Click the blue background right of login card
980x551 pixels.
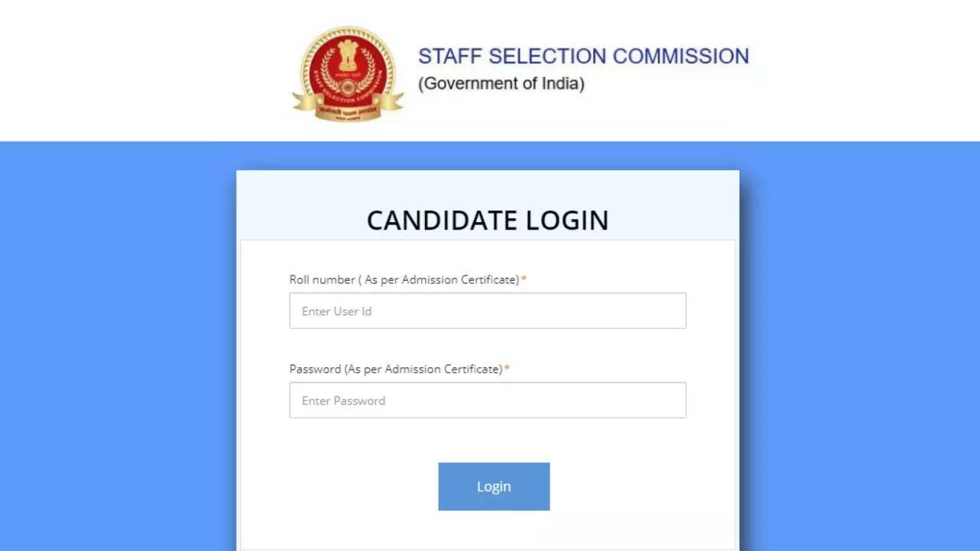point(857,344)
